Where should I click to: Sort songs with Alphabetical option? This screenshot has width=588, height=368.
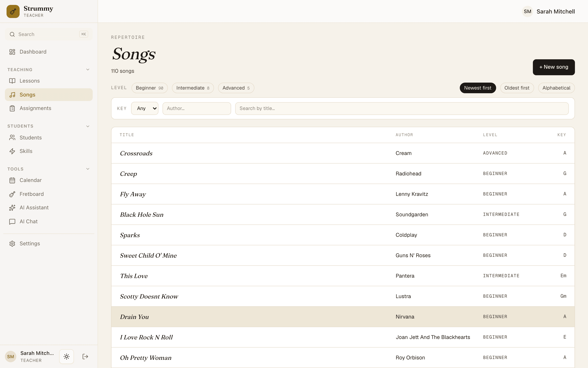[556, 88]
